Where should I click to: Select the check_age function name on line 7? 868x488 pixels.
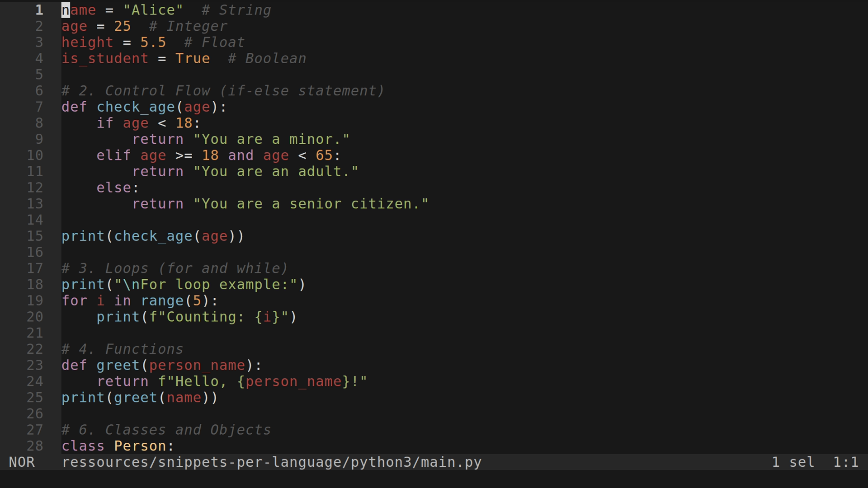[136, 107]
